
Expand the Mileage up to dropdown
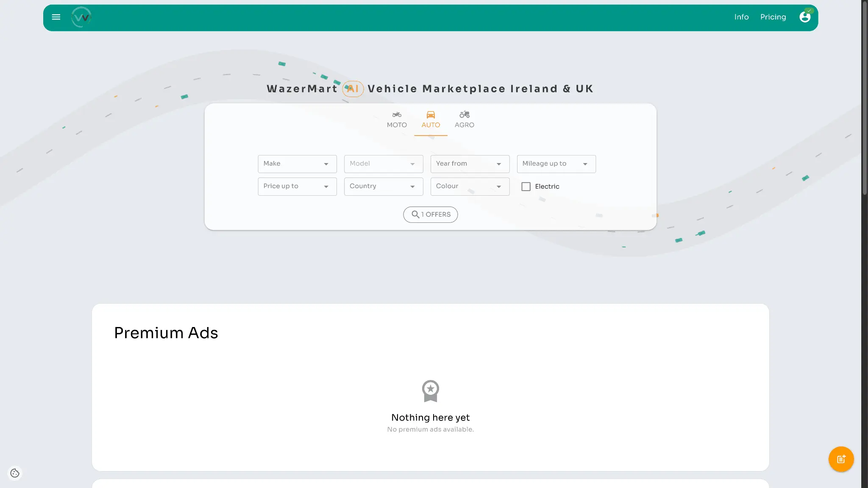(x=556, y=164)
